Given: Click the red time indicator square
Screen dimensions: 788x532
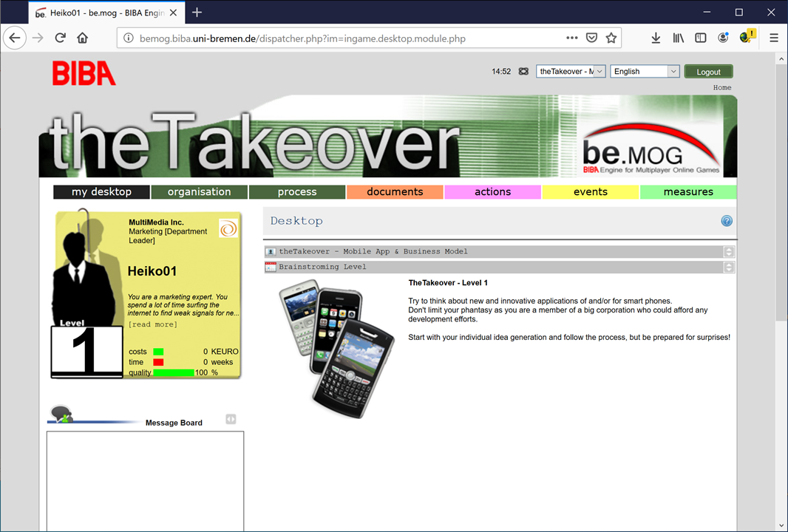Looking at the screenshot, I should [158, 362].
